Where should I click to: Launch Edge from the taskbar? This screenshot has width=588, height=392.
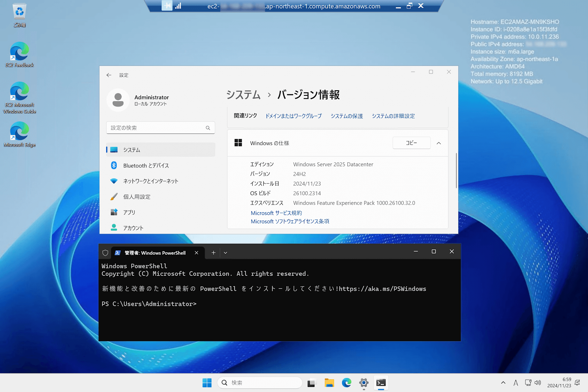[347, 383]
